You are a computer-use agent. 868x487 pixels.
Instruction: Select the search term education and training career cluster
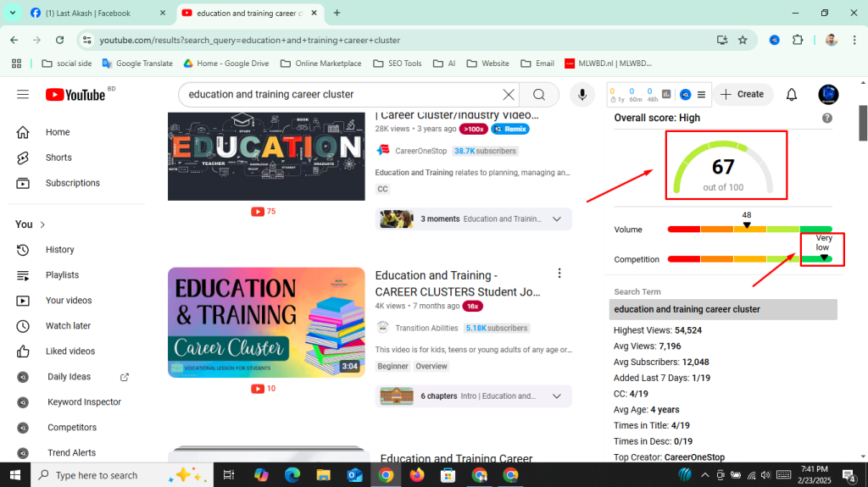coord(723,309)
